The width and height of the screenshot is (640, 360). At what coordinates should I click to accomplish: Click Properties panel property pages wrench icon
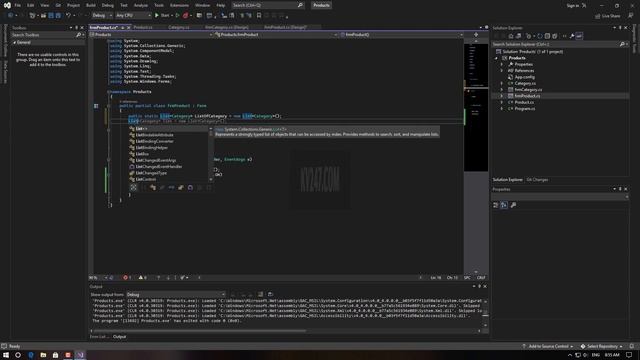[x=513, y=205]
